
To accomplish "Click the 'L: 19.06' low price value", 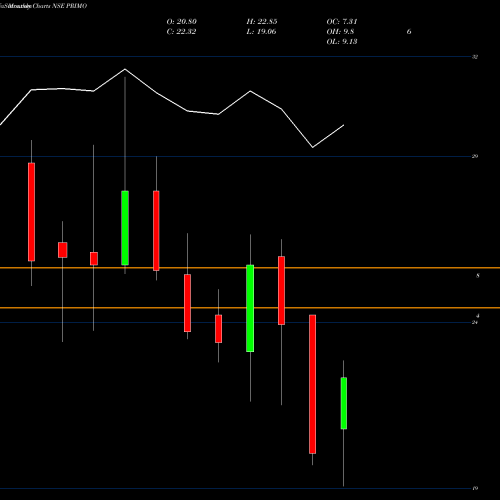I will point(262,32).
